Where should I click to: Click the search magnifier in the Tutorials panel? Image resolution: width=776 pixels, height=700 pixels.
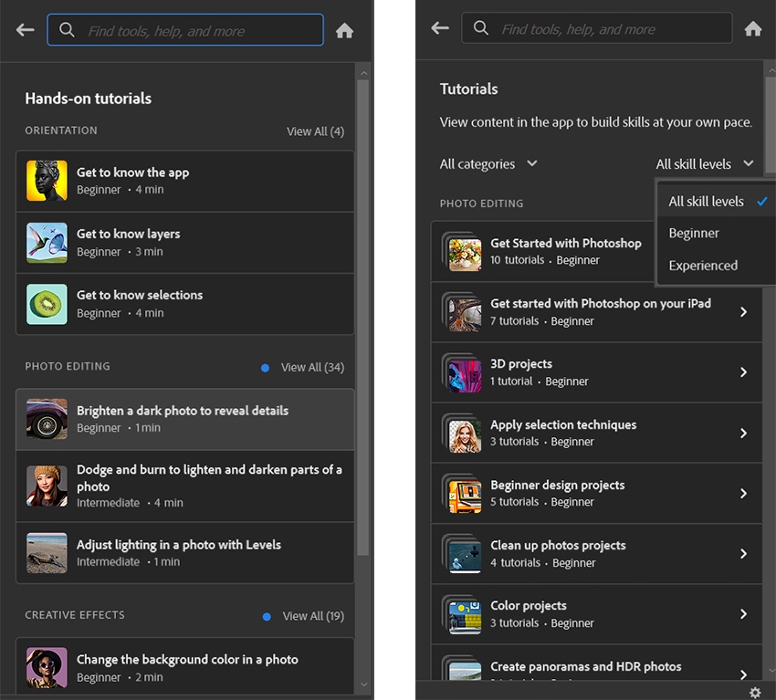pos(480,27)
